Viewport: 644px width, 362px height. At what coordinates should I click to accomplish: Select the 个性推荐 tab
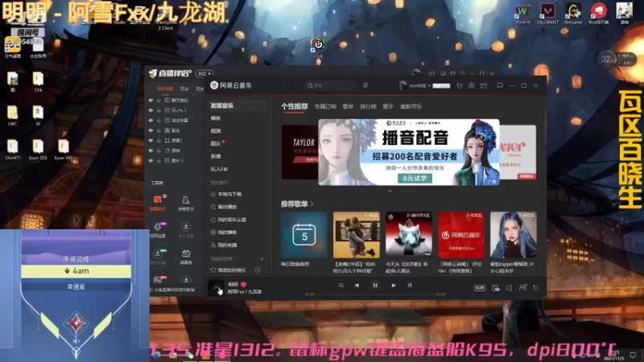pos(295,106)
